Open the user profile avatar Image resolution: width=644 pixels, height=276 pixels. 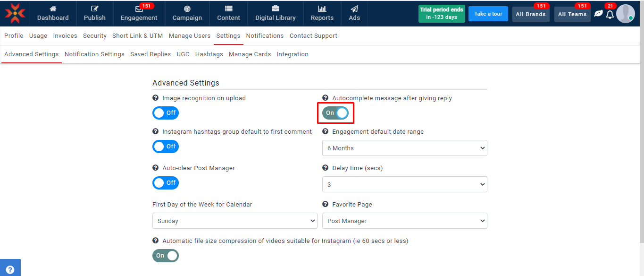tap(625, 14)
